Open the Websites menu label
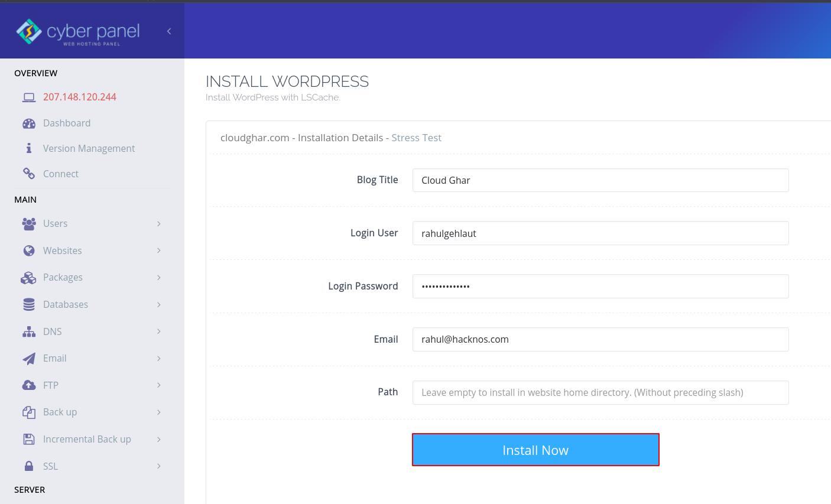Screen dimensions: 831x504 [x=63, y=251]
